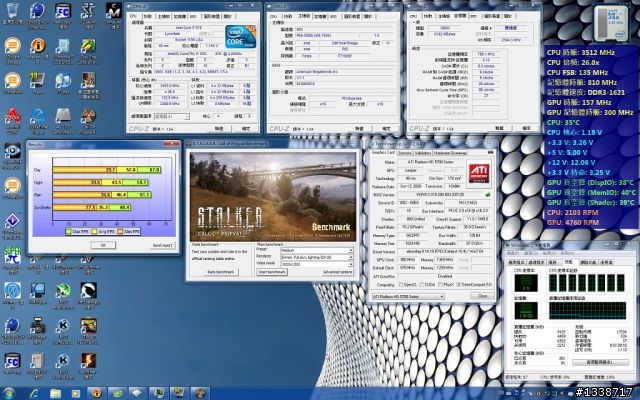Open the beige computer tower desktop icon
This screenshot has width=640, height=400.
(x=38, y=361)
